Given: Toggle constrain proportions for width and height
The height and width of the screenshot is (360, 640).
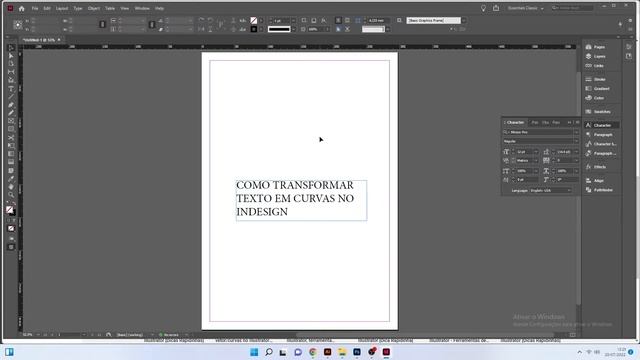Looking at the screenshot, I should click(102, 25).
